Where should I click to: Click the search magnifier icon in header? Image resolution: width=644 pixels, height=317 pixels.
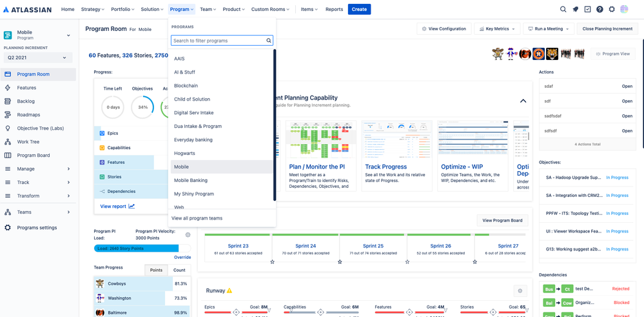pyautogui.click(x=563, y=9)
